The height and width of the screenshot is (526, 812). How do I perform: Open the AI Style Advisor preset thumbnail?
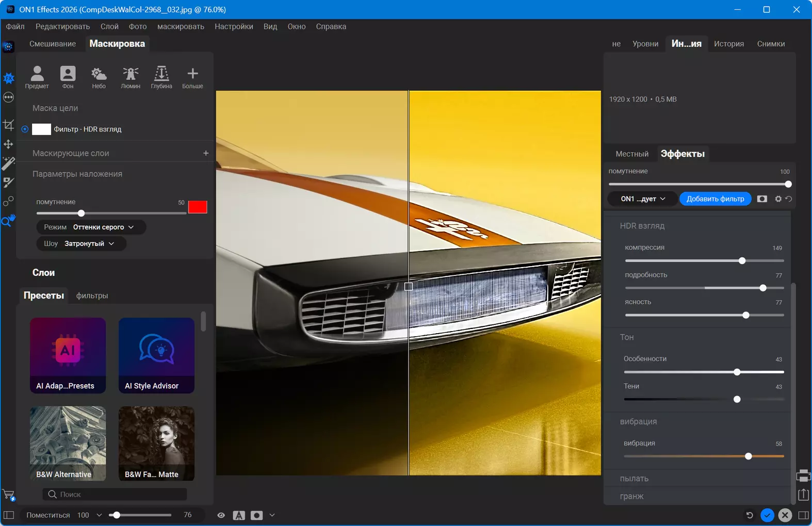coord(156,355)
